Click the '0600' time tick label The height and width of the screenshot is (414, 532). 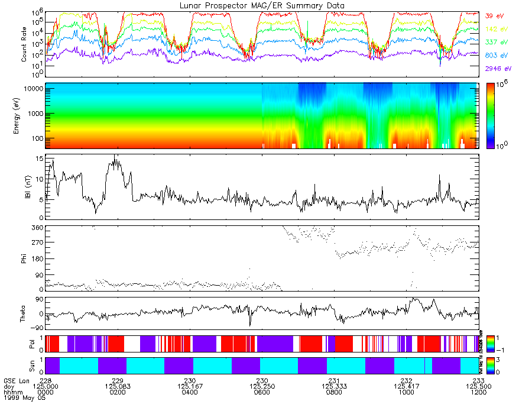(x=262, y=392)
